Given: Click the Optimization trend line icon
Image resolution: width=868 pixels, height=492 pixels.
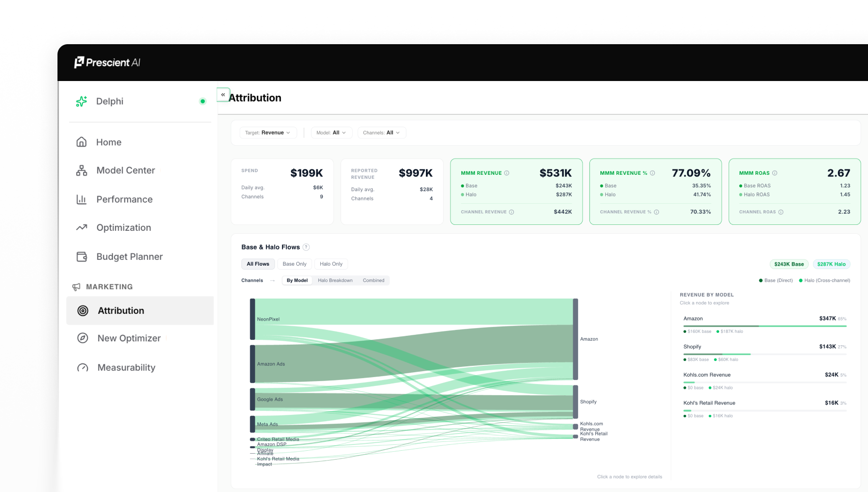Looking at the screenshot, I should 82,227.
